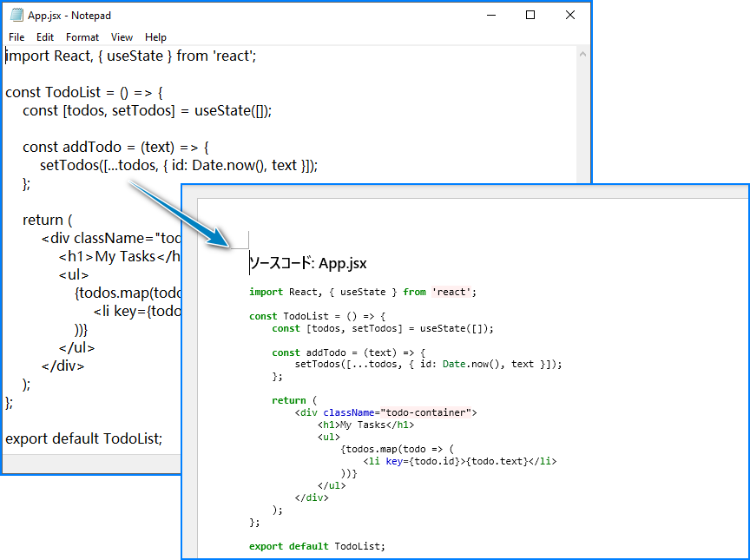Image resolution: width=750 pixels, height=560 pixels.
Task: Click the "</div>" line in Notepad
Action: point(62,366)
